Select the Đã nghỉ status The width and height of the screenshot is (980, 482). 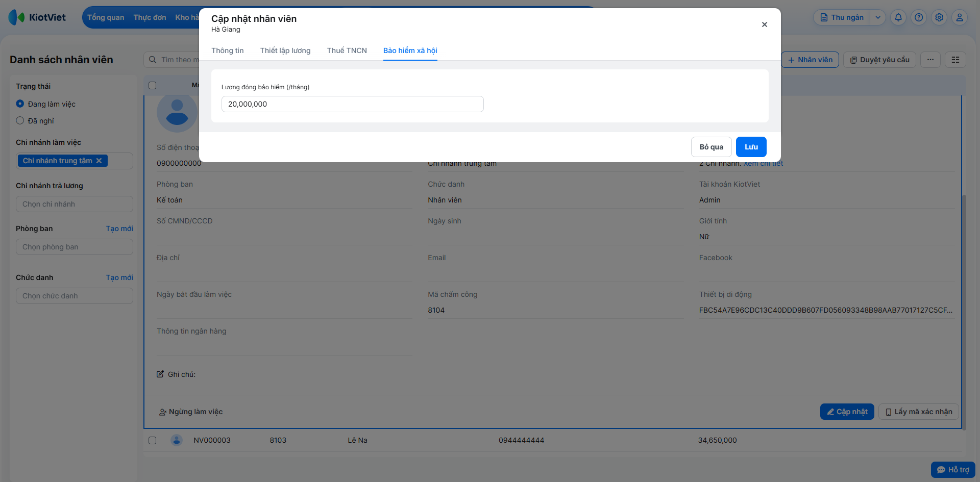pos(20,120)
